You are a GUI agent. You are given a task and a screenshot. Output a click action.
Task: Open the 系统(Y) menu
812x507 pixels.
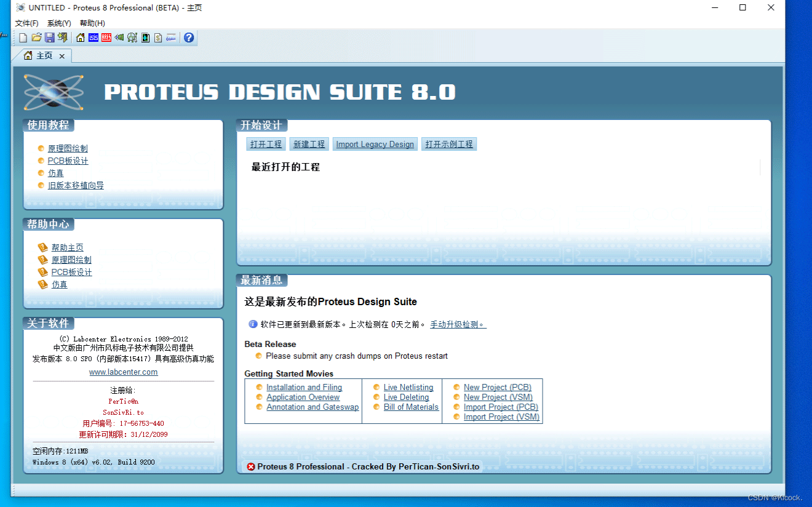(x=59, y=23)
